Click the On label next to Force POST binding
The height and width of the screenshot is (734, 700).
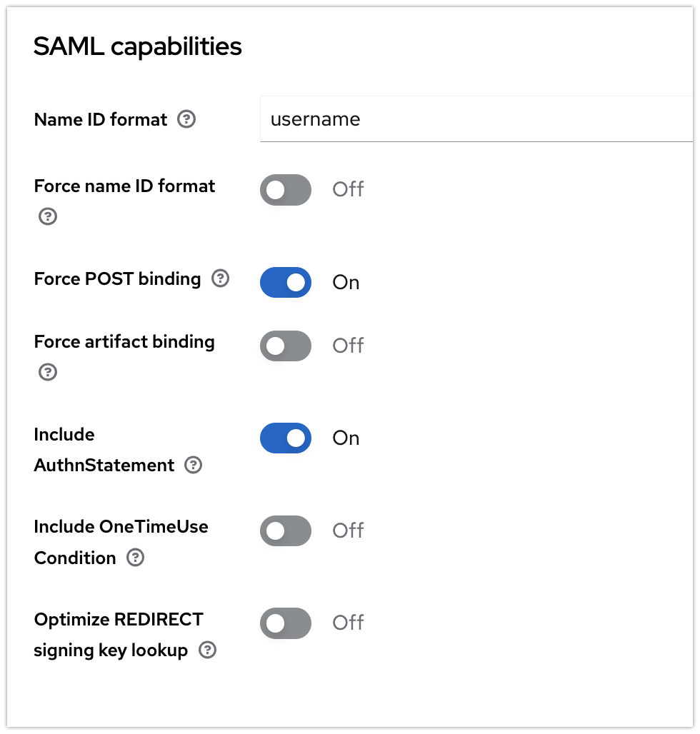(x=345, y=282)
